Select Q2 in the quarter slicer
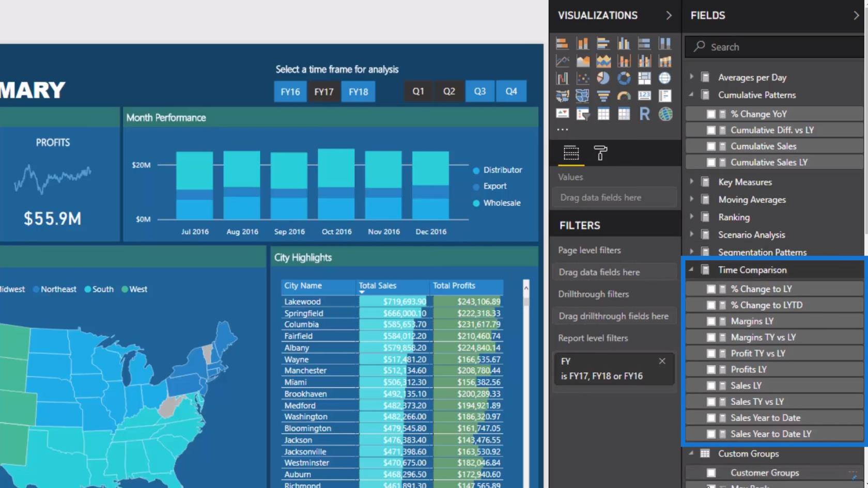The image size is (868, 488). point(449,91)
